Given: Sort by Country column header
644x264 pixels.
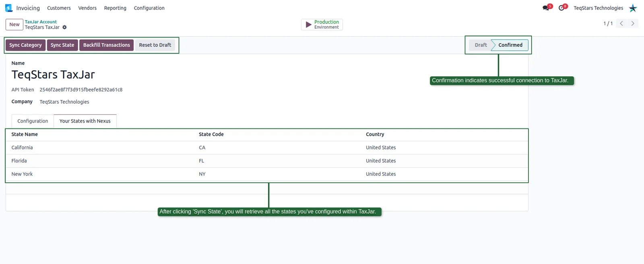Looking at the screenshot, I should click(x=375, y=135).
